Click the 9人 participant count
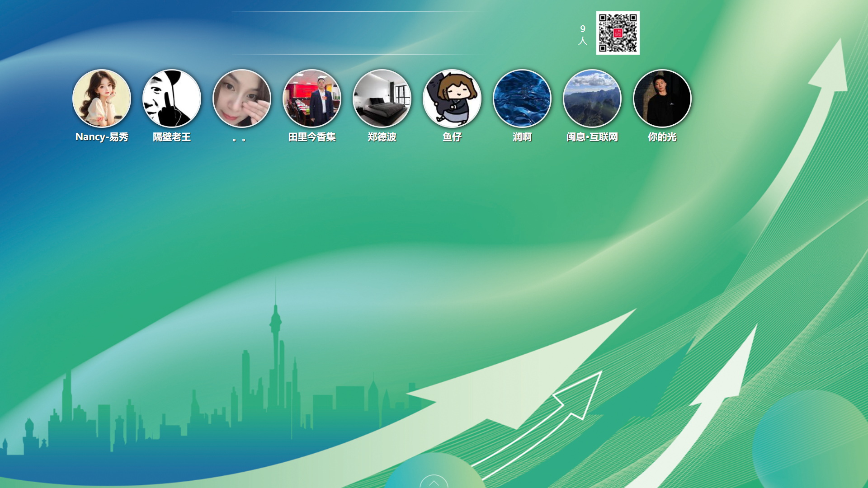868x488 pixels. (583, 35)
